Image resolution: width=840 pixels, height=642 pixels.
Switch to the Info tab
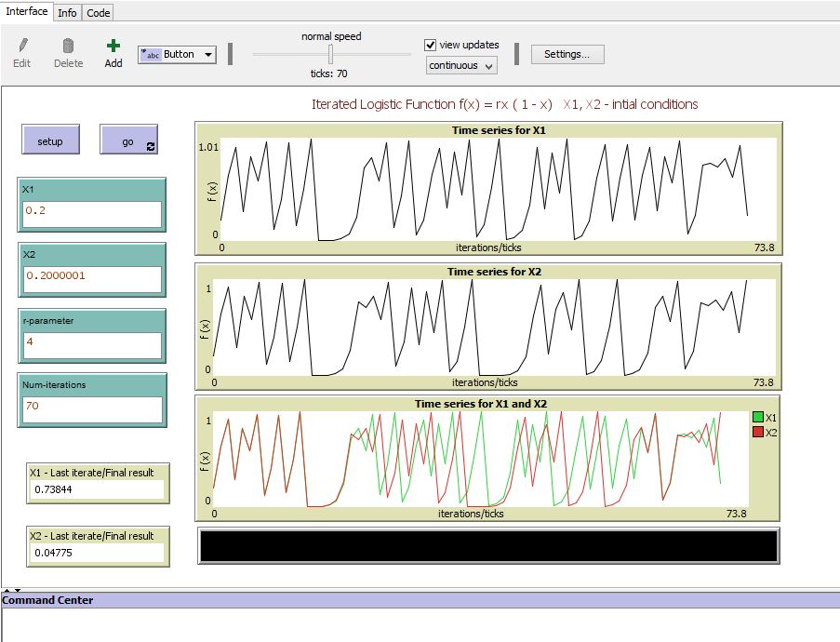67,13
